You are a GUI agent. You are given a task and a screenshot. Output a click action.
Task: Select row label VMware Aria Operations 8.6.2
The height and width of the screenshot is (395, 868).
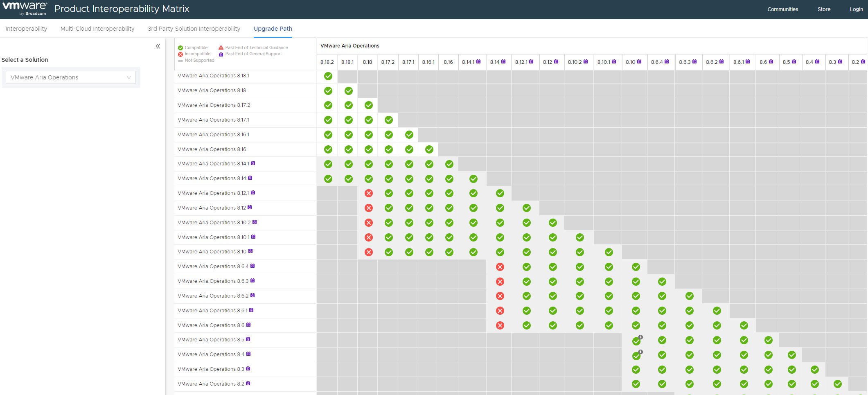(213, 296)
